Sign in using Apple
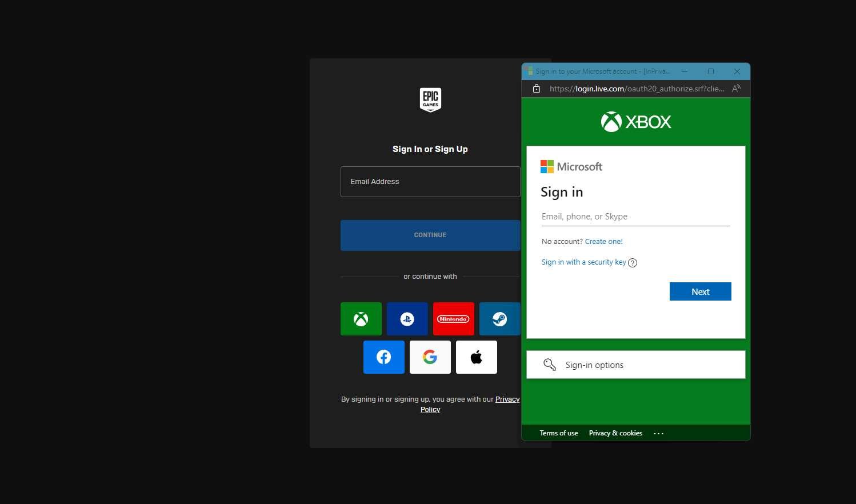Image resolution: width=856 pixels, height=504 pixels. tap(477, 357)
